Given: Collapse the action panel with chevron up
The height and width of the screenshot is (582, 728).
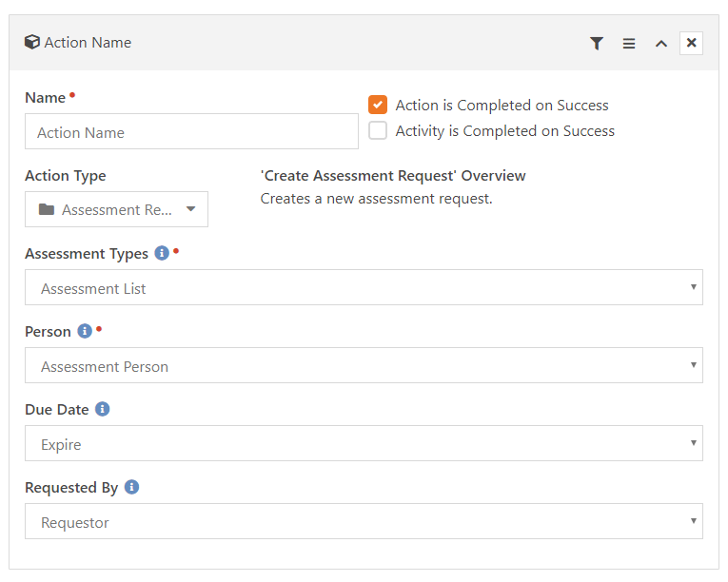Looking at the screenshot, I should tap(661, 44).
